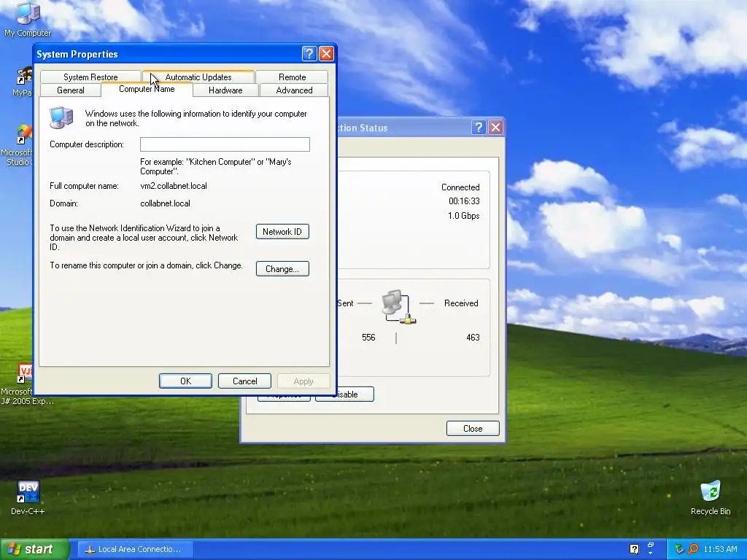Switch to the Automatic Updates tab
Image resolution: width=747 pixels, height=560 pixels.
tap(198, 77)
